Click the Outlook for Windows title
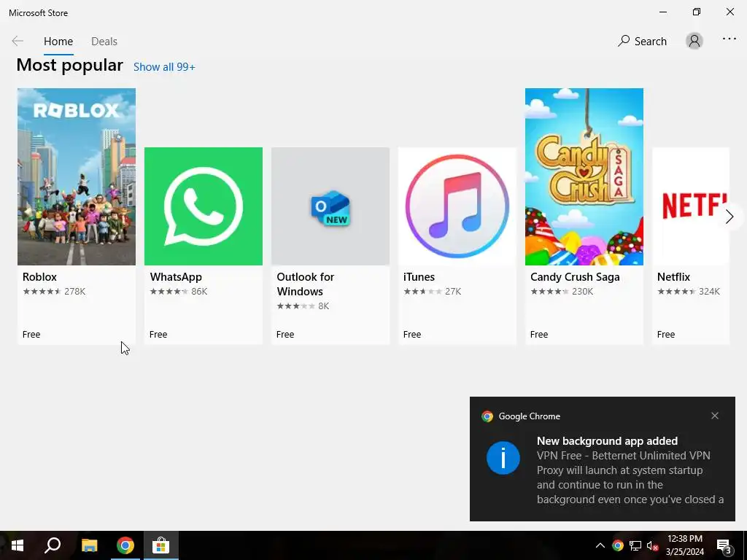This screenshot has height=560, width=747. point(306,284)
